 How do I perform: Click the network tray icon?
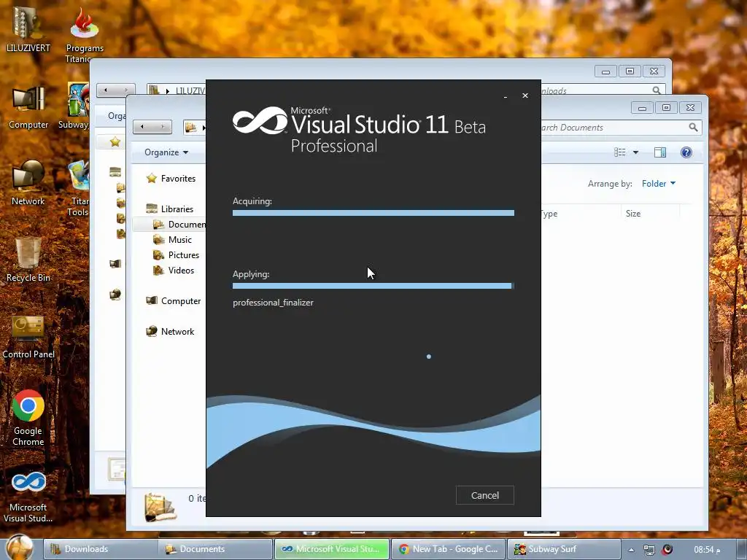tap(649, 550)
